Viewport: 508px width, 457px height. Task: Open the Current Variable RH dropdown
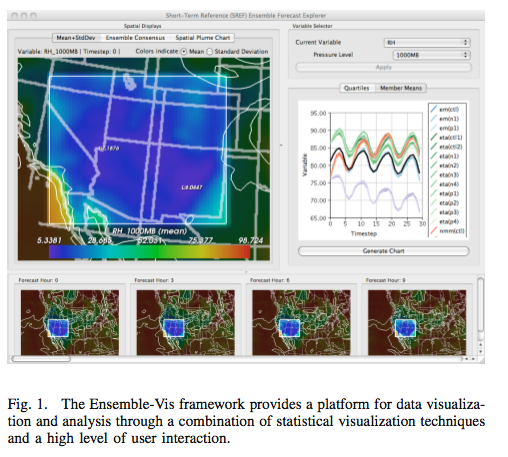(427, 43)
